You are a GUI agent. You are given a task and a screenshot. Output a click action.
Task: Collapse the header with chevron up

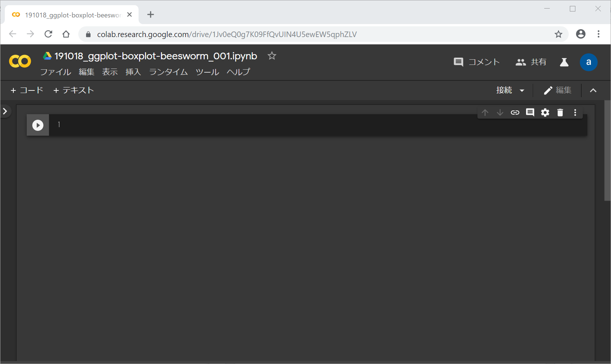[x=593, y=90]
